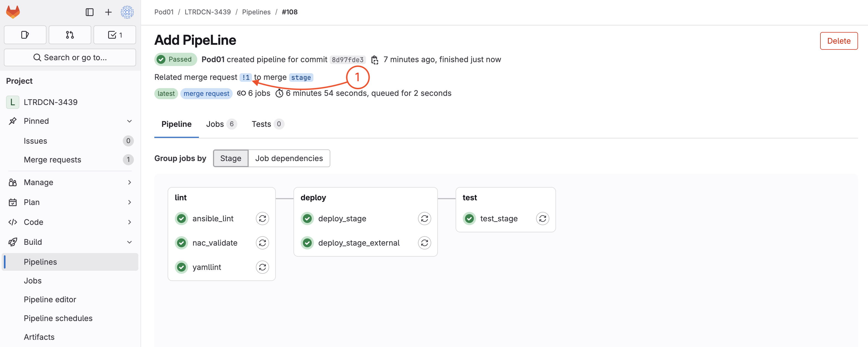The height and width of the screenshot is (347, 868).
Task: Go to Pipelines in breadcrumb
Action: point(256,12)
